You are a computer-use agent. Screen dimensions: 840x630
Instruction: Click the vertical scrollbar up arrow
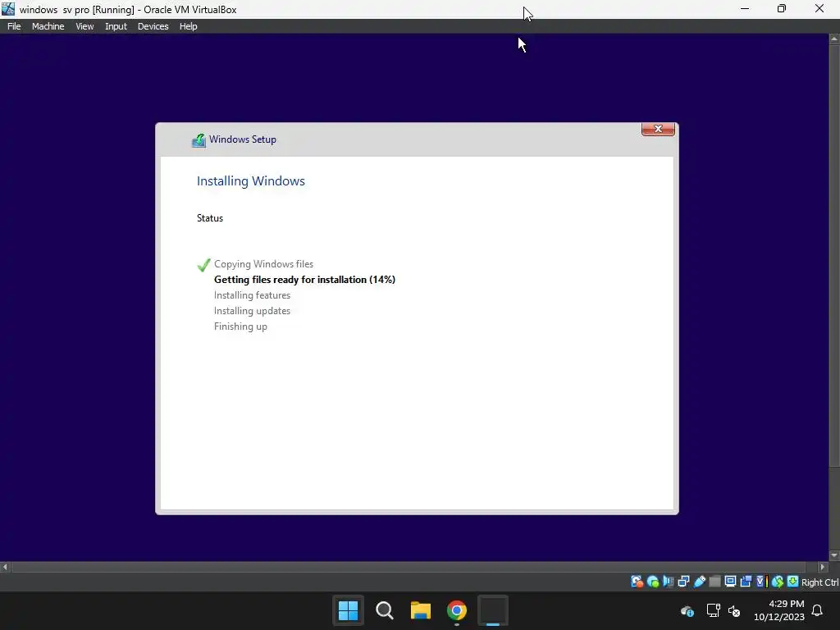tap(834, 39)
